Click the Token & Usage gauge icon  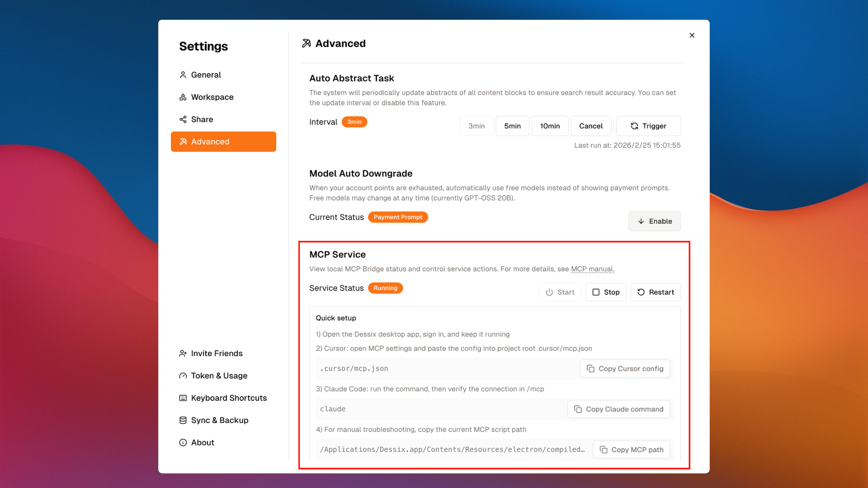point(183,375)
